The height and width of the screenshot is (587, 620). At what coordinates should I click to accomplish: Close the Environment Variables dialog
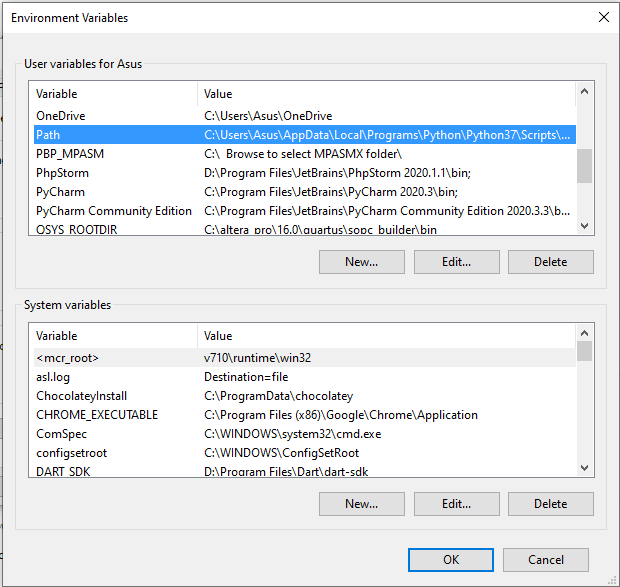(602, 17)
